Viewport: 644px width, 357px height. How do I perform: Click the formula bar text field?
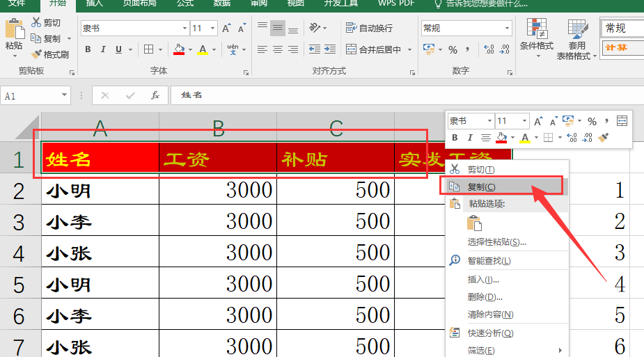(407, 95)
